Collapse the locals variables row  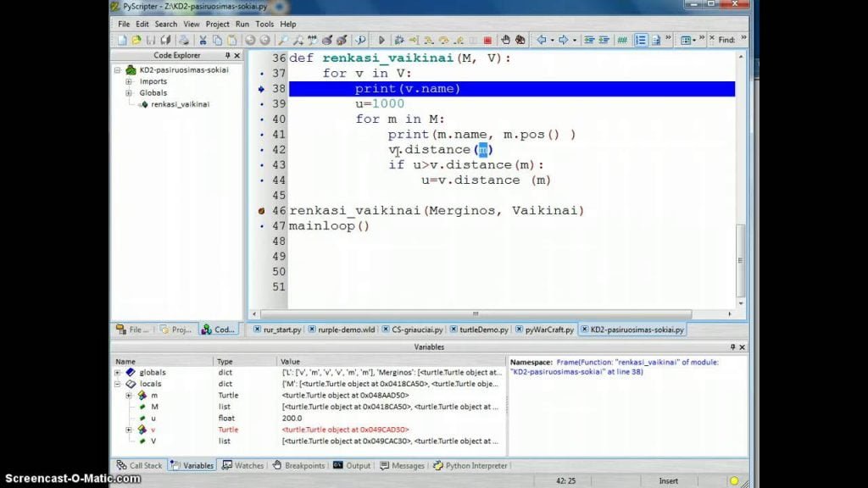117,384
